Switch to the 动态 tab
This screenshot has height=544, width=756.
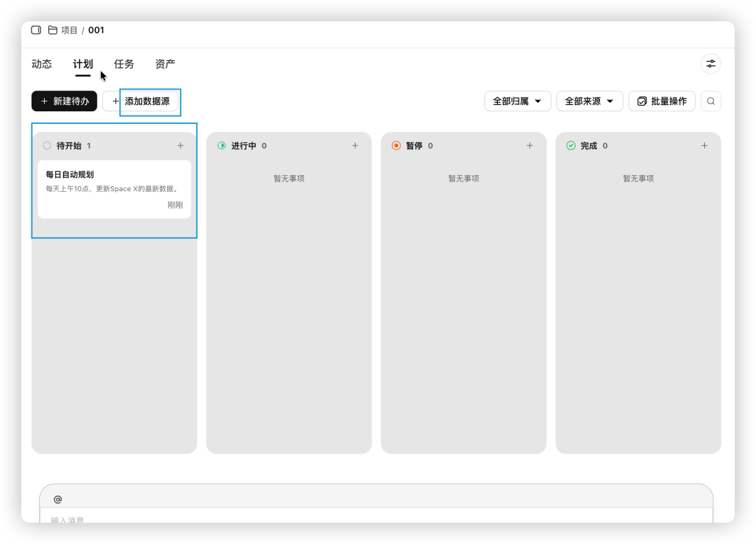point(41,64)
